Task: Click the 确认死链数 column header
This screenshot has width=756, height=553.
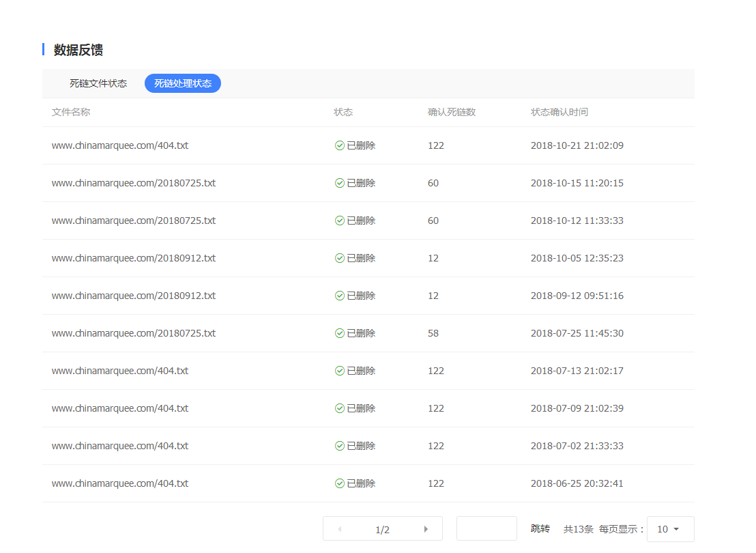Action: point(452,112)
